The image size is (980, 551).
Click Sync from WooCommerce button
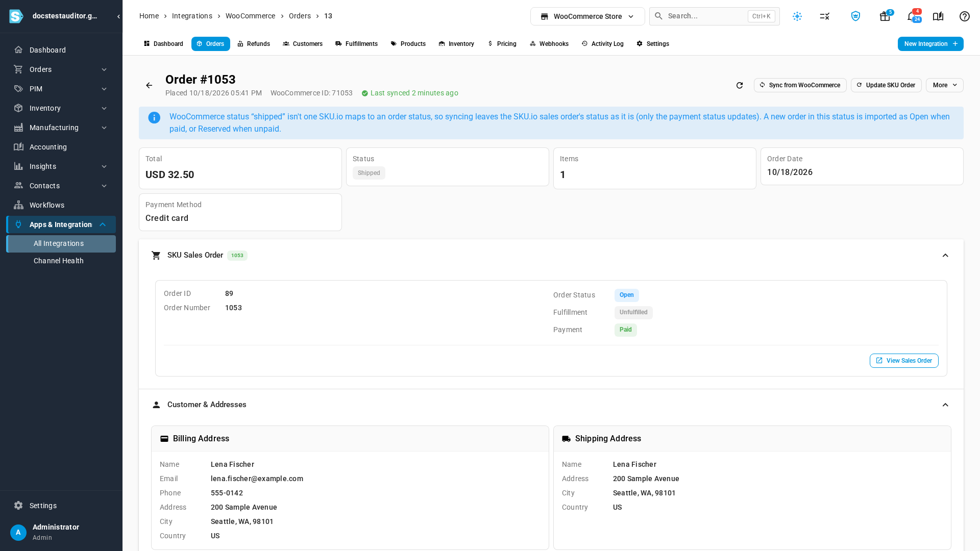[800, 85]
